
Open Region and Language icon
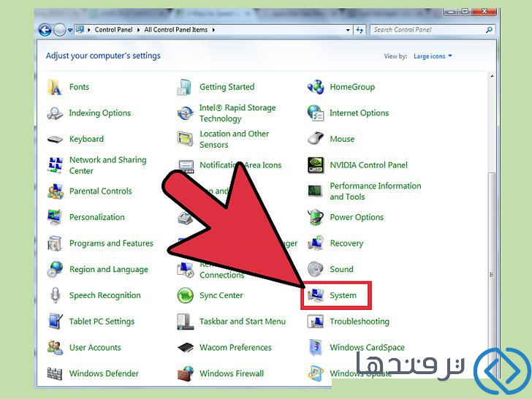55,270
